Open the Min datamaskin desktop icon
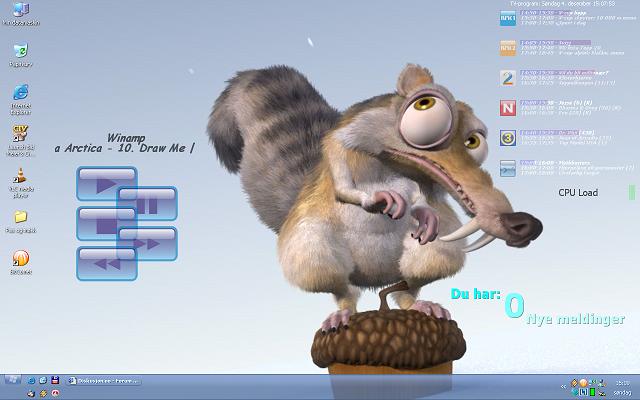 point(21,14)
